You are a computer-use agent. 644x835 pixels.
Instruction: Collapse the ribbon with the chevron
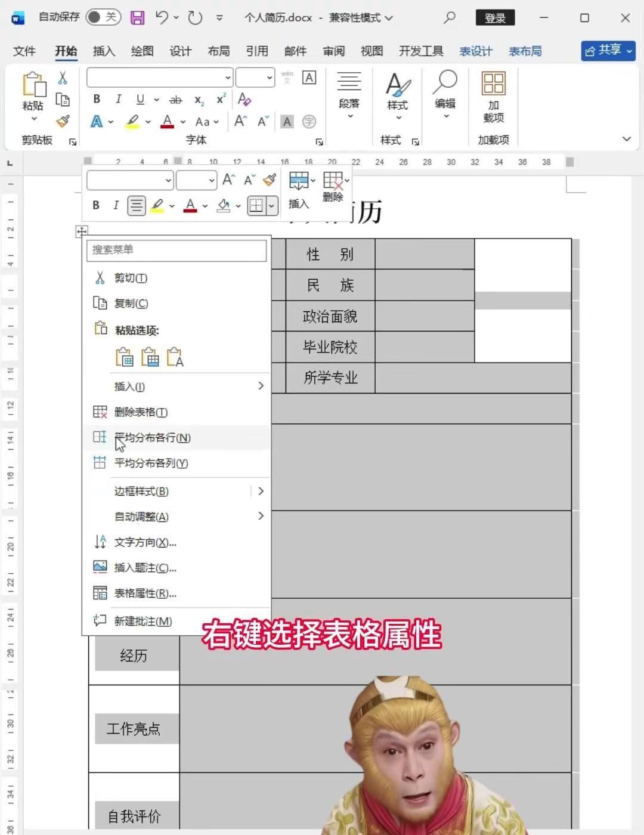pyautogui.click(x=627, y=139)
